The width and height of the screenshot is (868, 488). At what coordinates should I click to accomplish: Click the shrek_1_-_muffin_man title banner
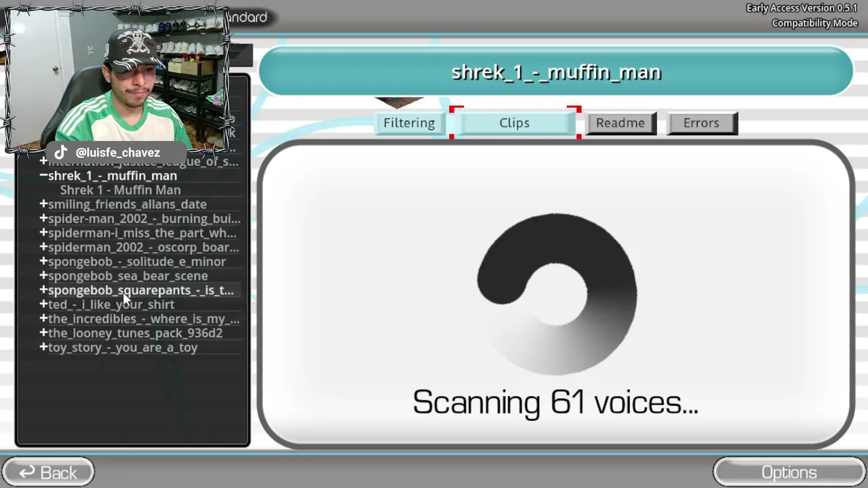[556, 72]
